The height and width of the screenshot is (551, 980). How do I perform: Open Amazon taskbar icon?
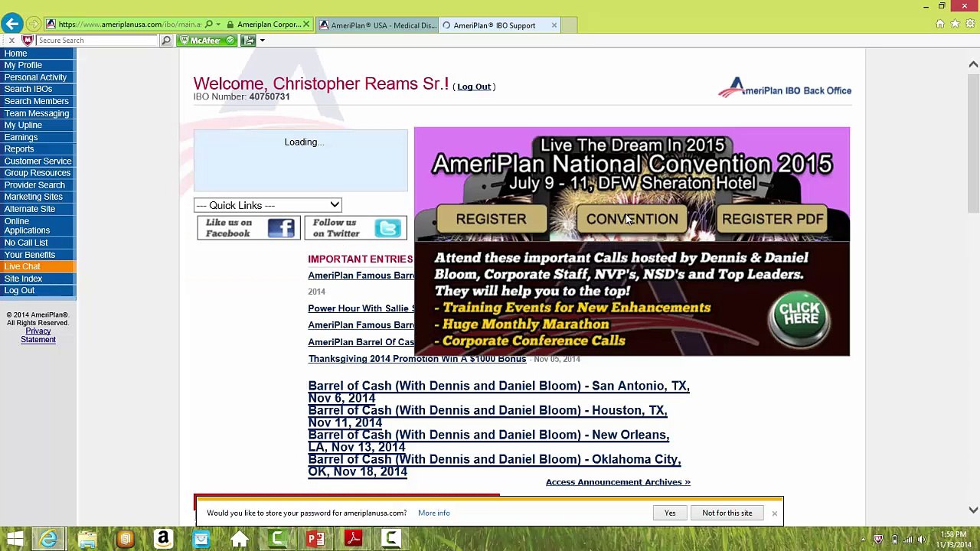pyautogui.click(x=163, y=540)
